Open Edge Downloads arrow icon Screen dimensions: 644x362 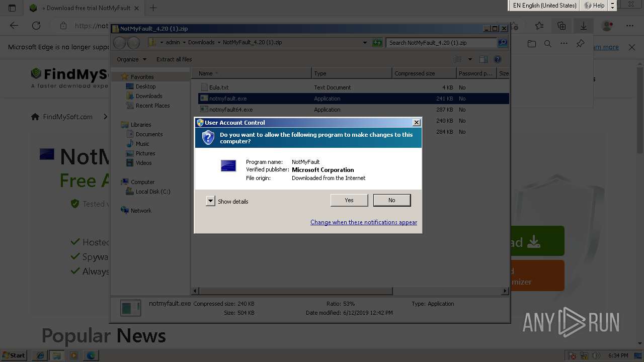(x=584, y=26)
